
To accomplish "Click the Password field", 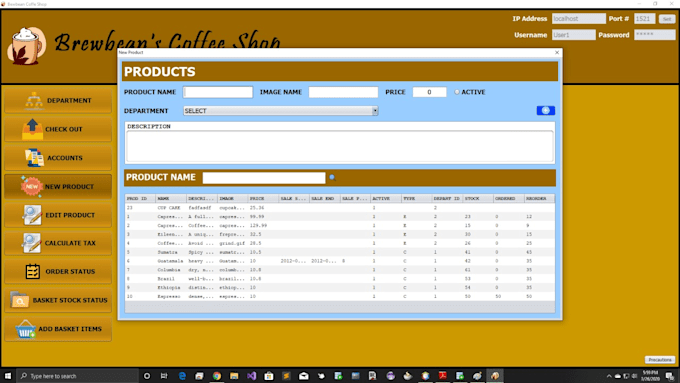I will click(655, 35).
